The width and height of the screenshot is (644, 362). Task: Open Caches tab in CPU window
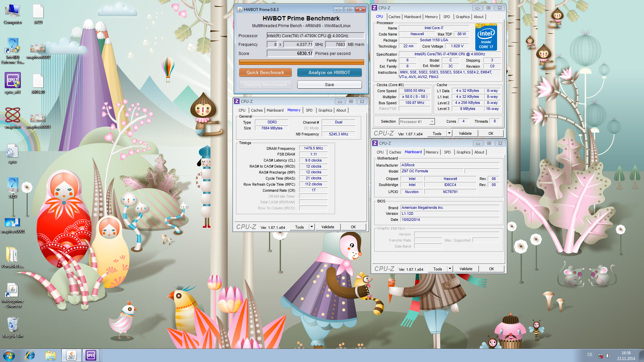tap(394, 17)
